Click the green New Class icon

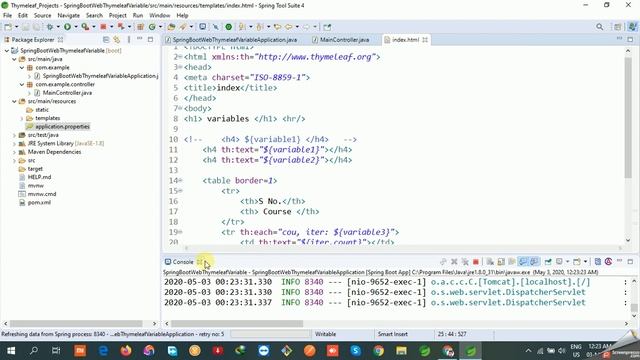(x=152, y=27)
